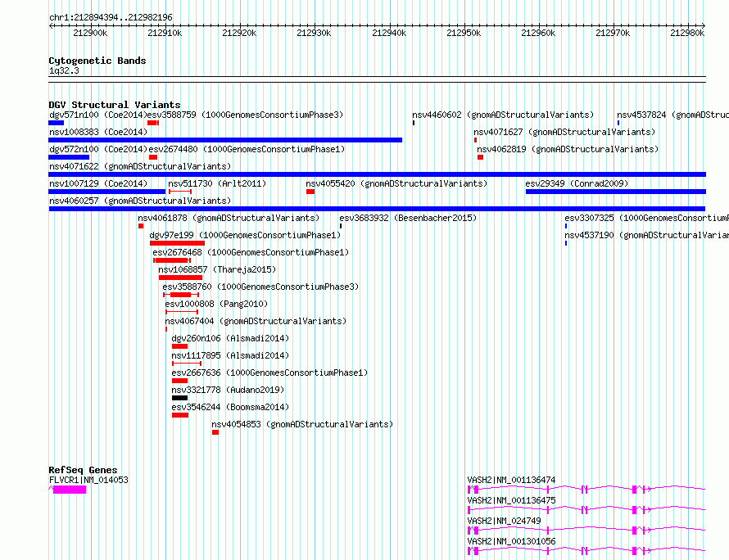729x560 pixels.
Task: Open esv29349 (Conrad2009) variant
Action: [577, 183]
